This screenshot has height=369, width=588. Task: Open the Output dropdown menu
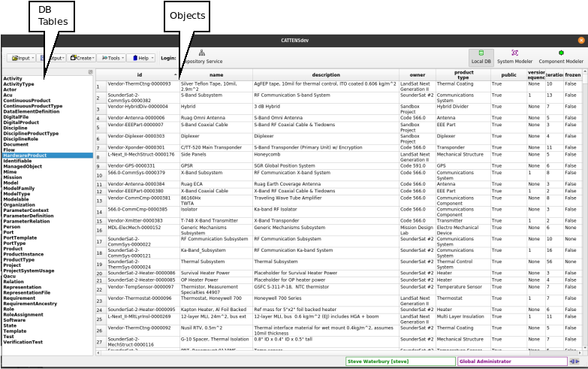pyautogui.click(x=53, y=58)
